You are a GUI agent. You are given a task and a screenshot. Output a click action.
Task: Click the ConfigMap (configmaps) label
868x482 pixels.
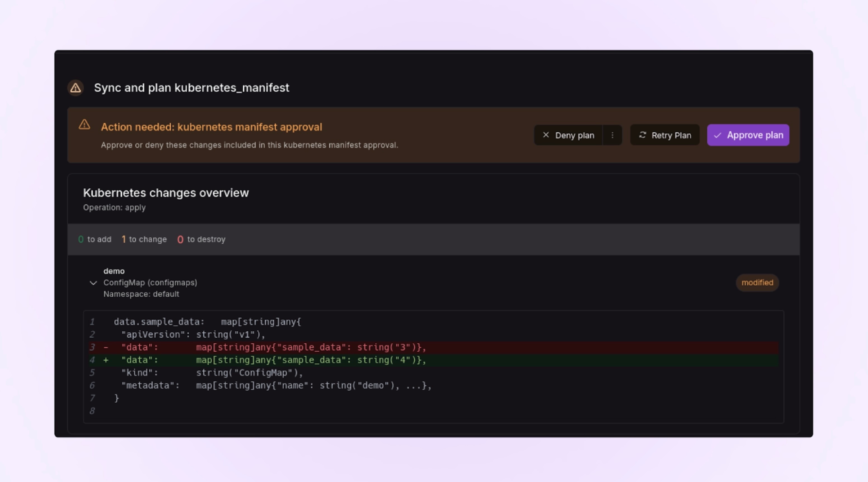point(150,283)
